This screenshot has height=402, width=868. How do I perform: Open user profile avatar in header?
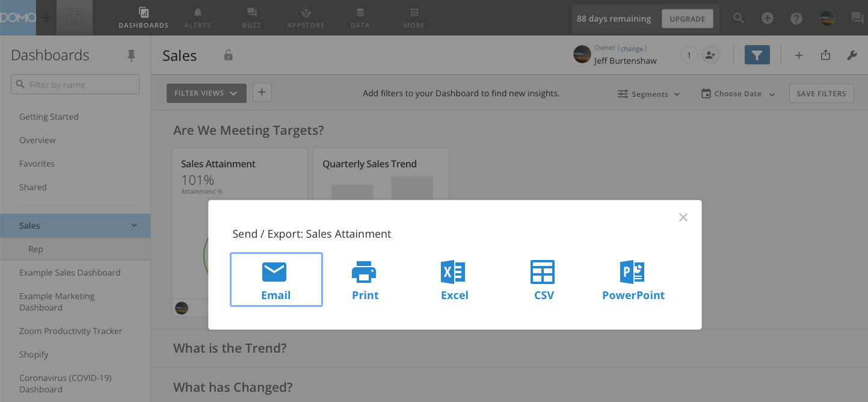(x=828, y=18)
